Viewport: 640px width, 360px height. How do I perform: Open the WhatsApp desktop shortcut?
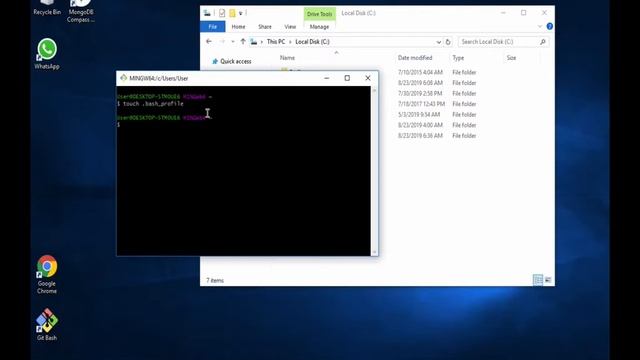pos(47,53)
